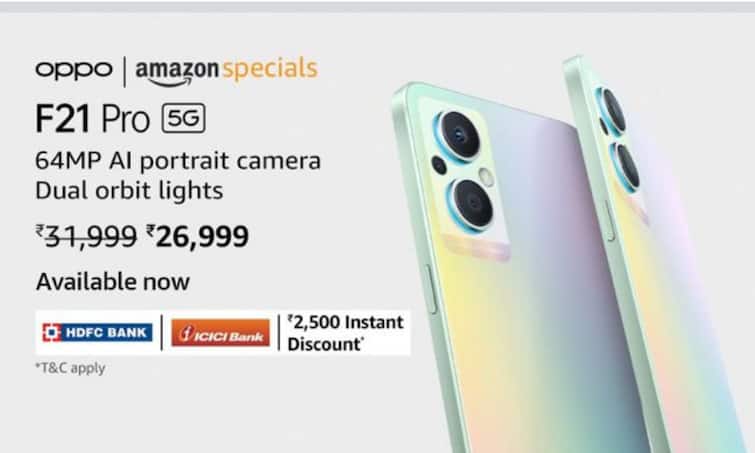Click the Dual orbit lights text

coord(129,191)
